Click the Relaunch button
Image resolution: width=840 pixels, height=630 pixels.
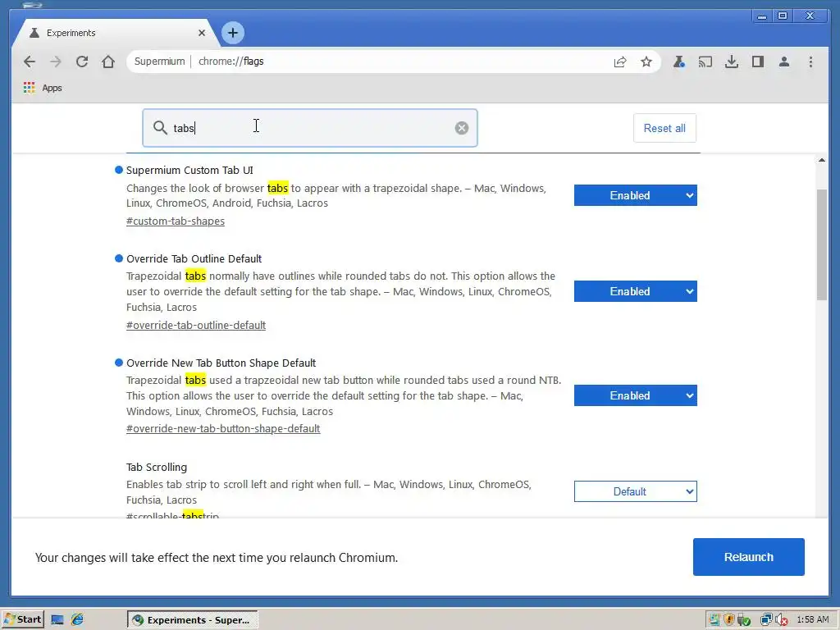[x=748, y=557]
